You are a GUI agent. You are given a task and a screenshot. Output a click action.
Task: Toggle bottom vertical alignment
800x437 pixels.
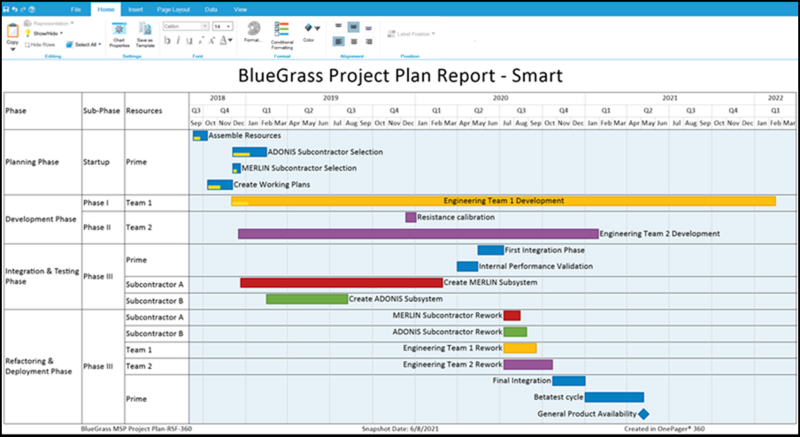tap(369, 27)
